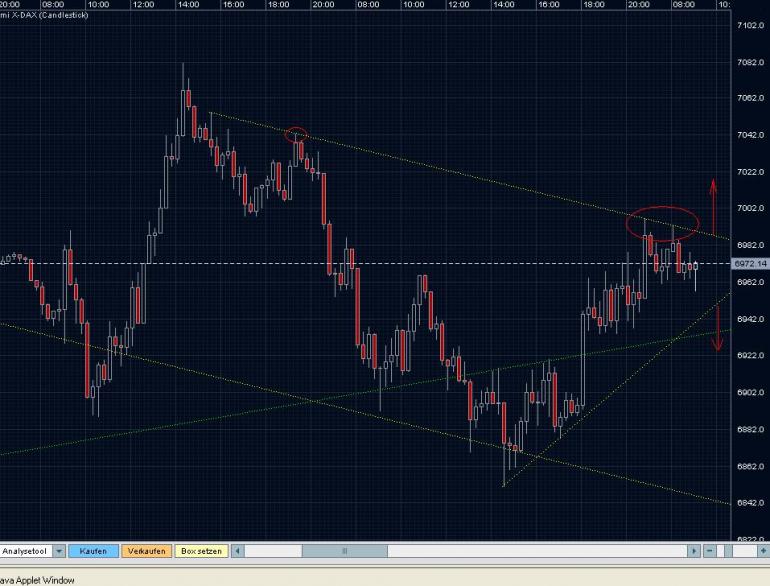Click the zoom slider handle

pos(728,551)
